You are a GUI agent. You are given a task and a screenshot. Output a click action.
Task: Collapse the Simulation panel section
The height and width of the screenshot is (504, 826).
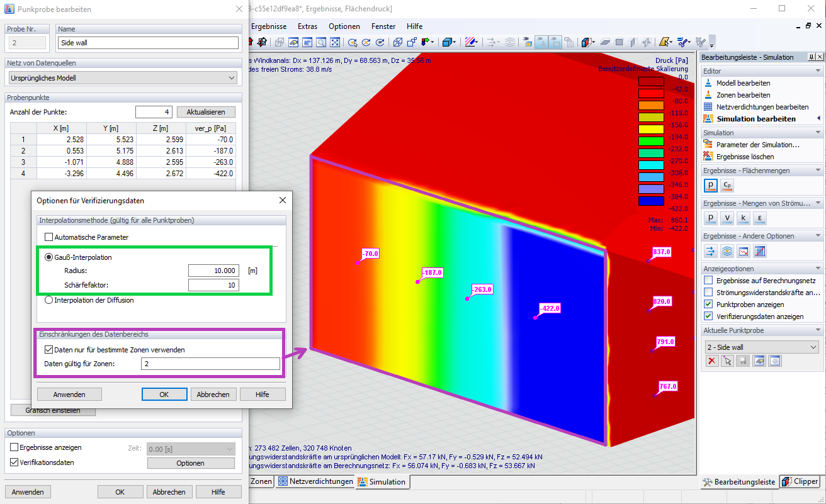coord(818,133)
